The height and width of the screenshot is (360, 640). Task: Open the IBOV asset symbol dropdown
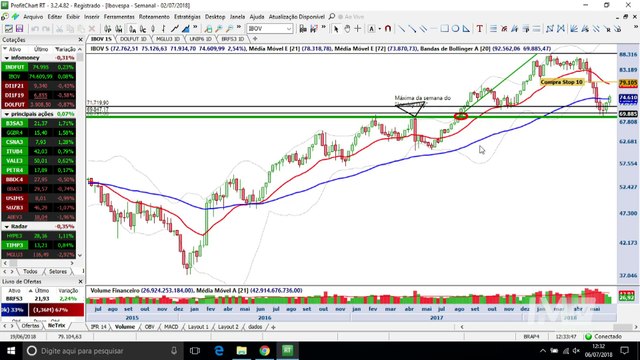coord(289,29)
